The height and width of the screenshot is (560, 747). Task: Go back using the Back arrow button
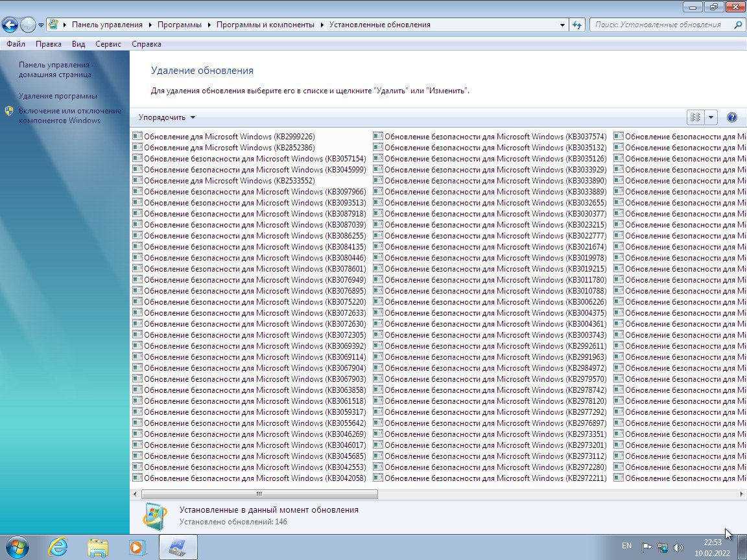10,25
